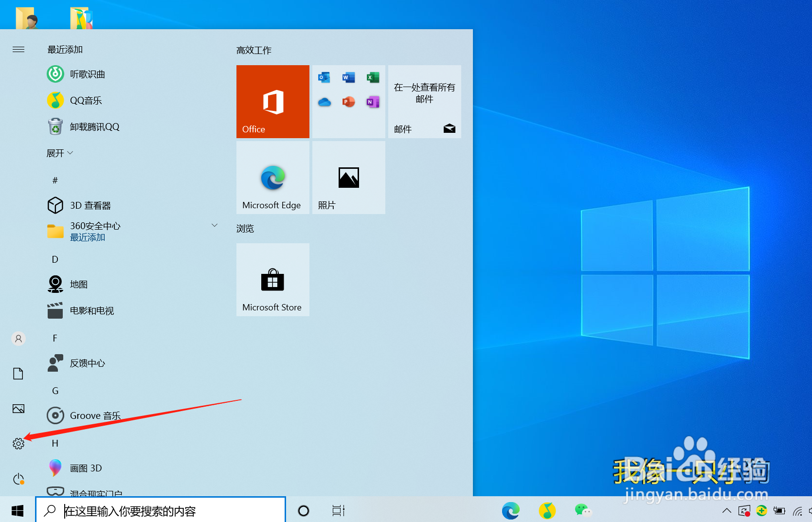Expand the 360安全中心 folder
The image size is (812, 522).
coord(131,232)
